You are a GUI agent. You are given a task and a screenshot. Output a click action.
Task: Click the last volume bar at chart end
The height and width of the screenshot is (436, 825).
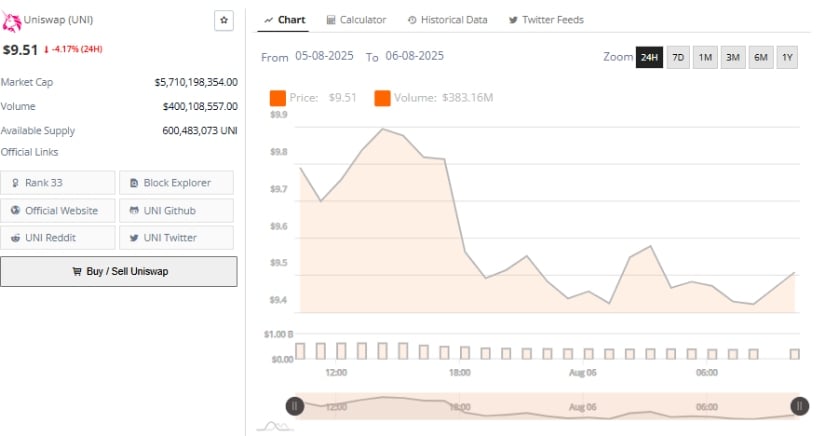794,354
